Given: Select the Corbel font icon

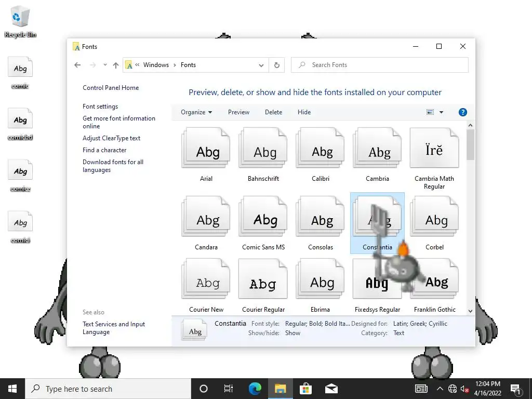Looking at the screenshot, I should (x=434, y=217).
